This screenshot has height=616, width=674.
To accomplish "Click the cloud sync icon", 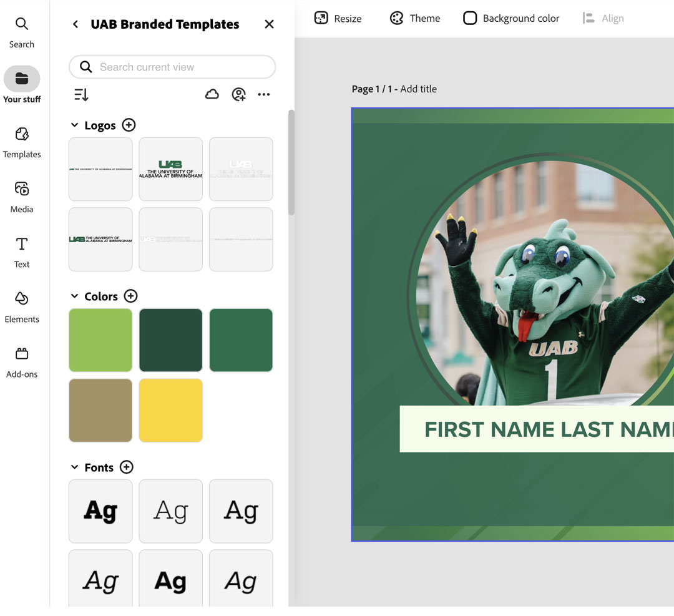I will [x=212, y=94].
